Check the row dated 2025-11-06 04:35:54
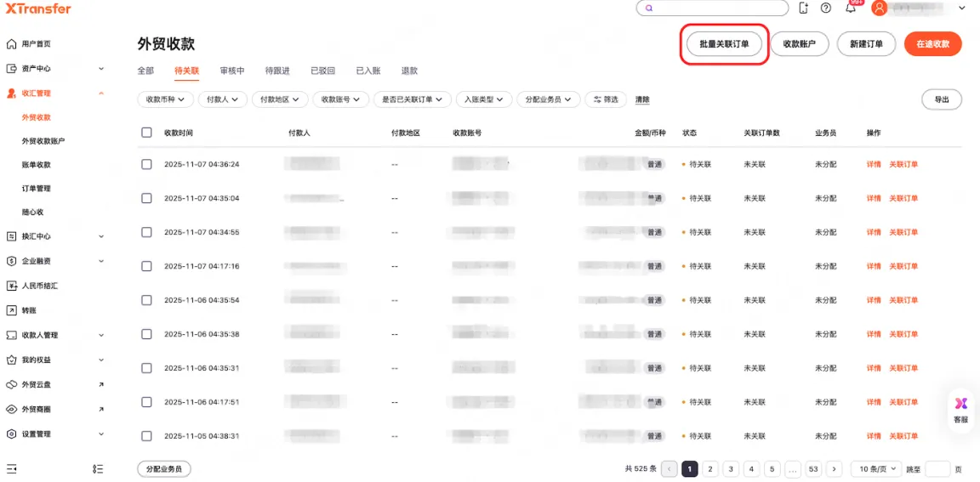The image size is (980, 482). tap(147, 300)
